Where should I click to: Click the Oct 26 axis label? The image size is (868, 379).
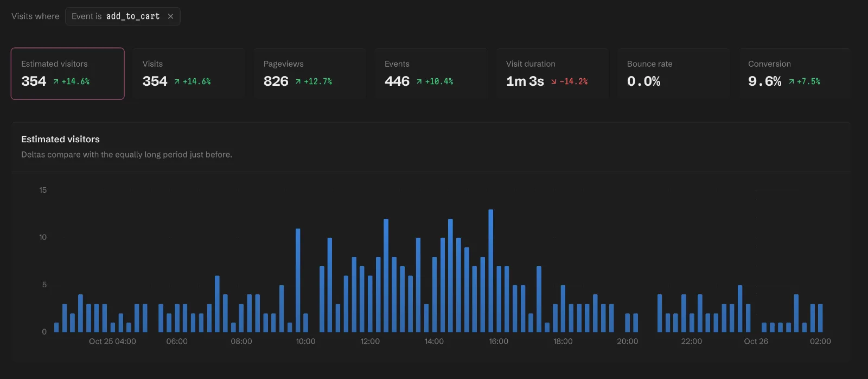[756, 342]
